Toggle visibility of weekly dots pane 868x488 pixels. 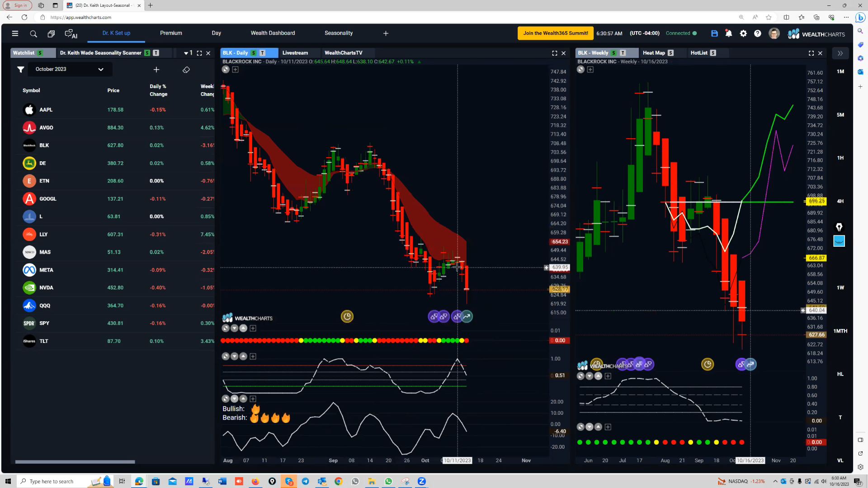(x=580, y=427)
